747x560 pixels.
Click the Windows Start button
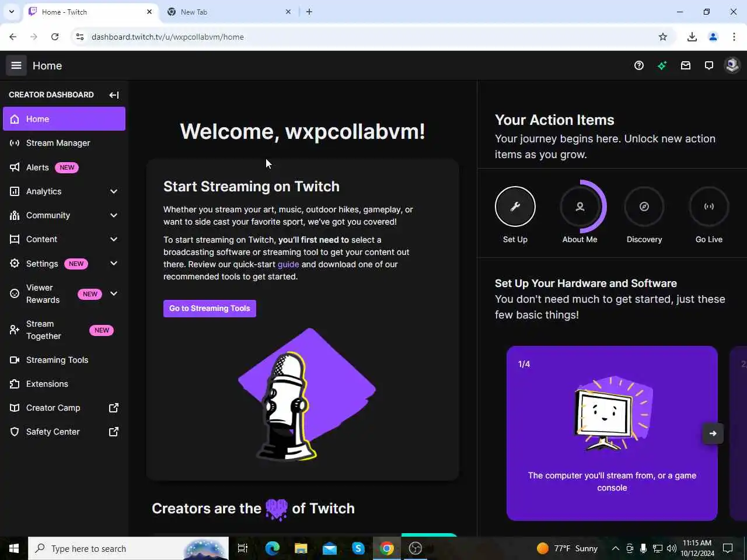coord(14,548)
